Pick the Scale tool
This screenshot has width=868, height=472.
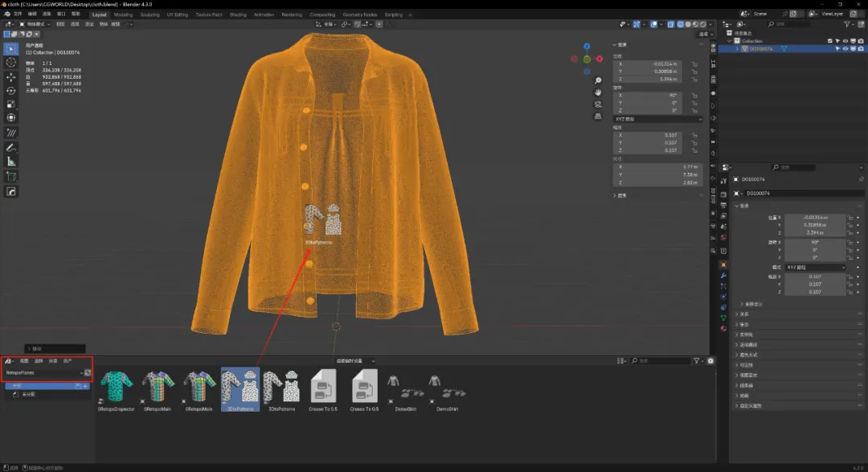[x=11, y=105]
